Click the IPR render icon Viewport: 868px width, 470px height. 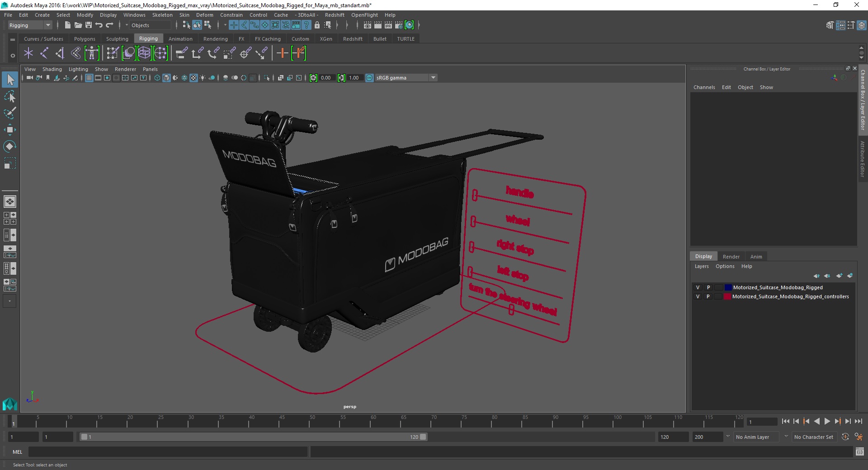388,25
